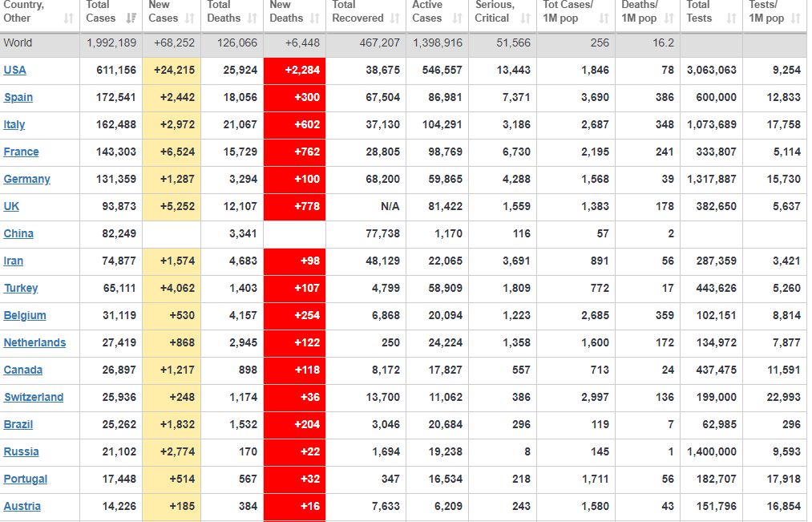Open the Switzerland country link
The width and height of the screenshot is (812, 522).
(33, 397)
